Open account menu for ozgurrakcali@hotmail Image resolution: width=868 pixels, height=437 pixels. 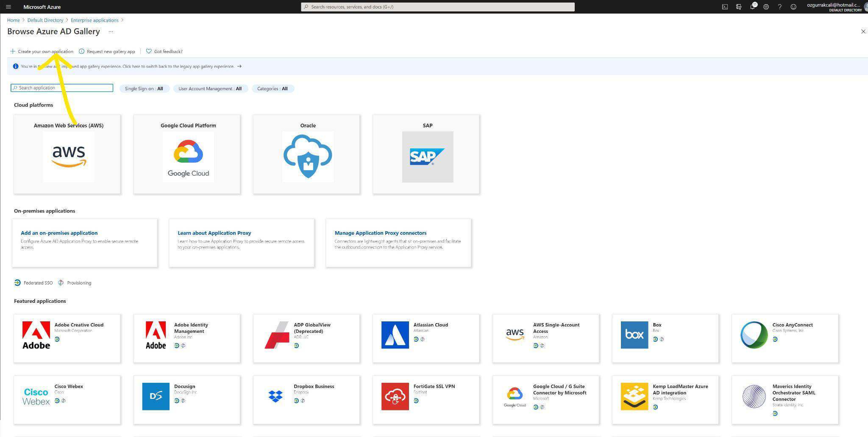click(837, 7)
